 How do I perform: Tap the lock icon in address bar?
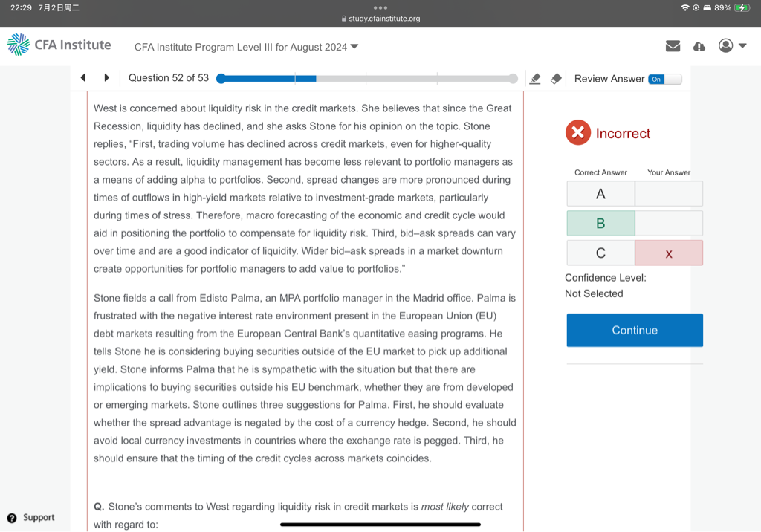[x=343, y=19]
